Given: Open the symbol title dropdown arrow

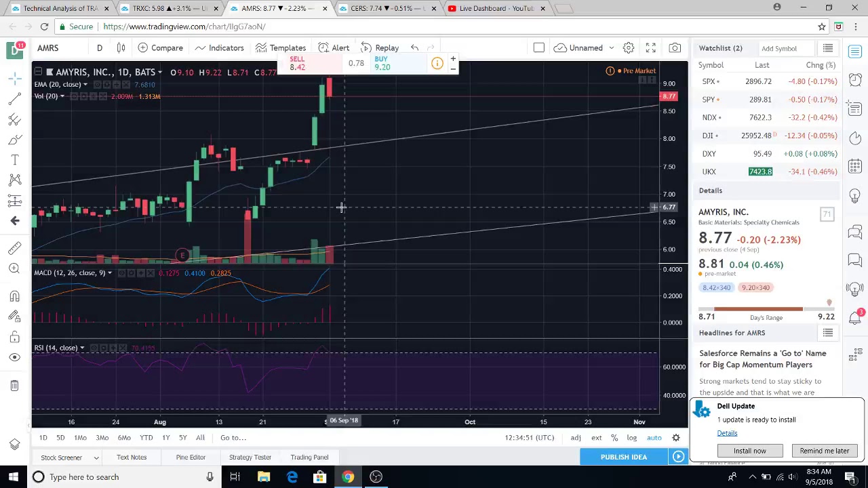Looking at the screenshot, I should pos(160,73).
